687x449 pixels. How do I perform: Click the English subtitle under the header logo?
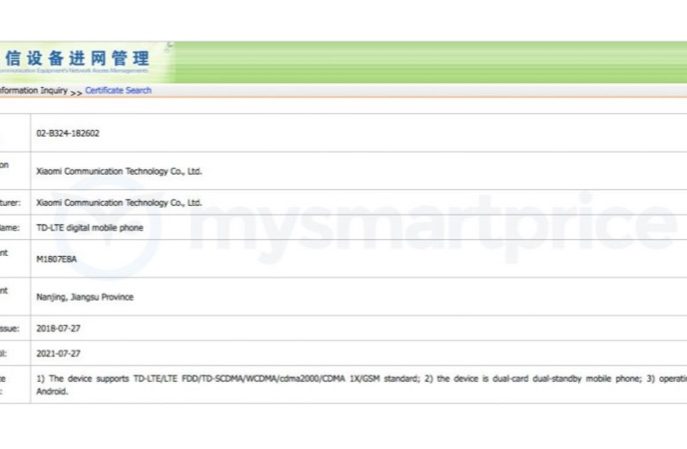[74, 71]
